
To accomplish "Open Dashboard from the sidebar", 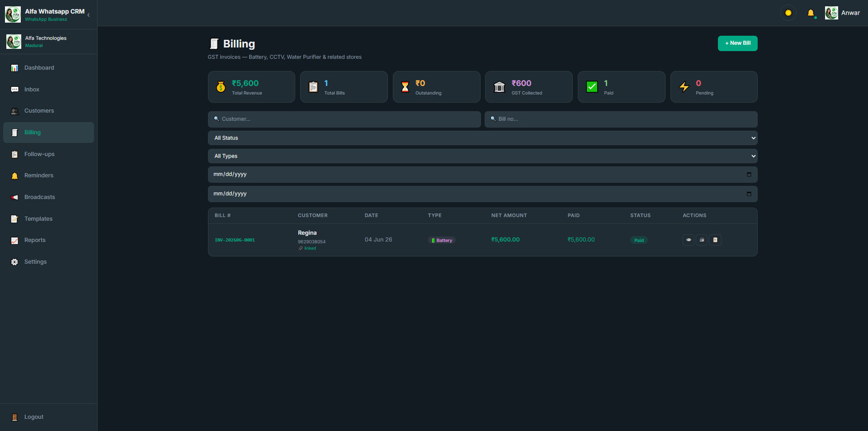I will pos(48,68).
